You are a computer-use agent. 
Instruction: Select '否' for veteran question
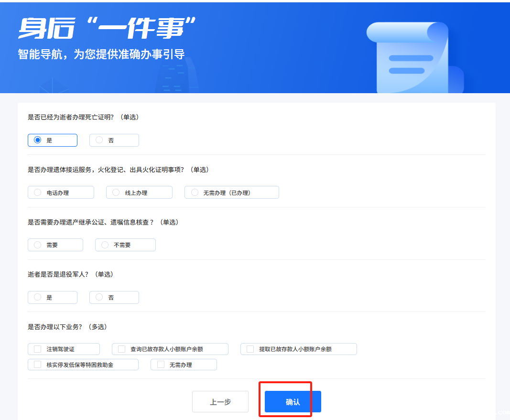(99, 297)
